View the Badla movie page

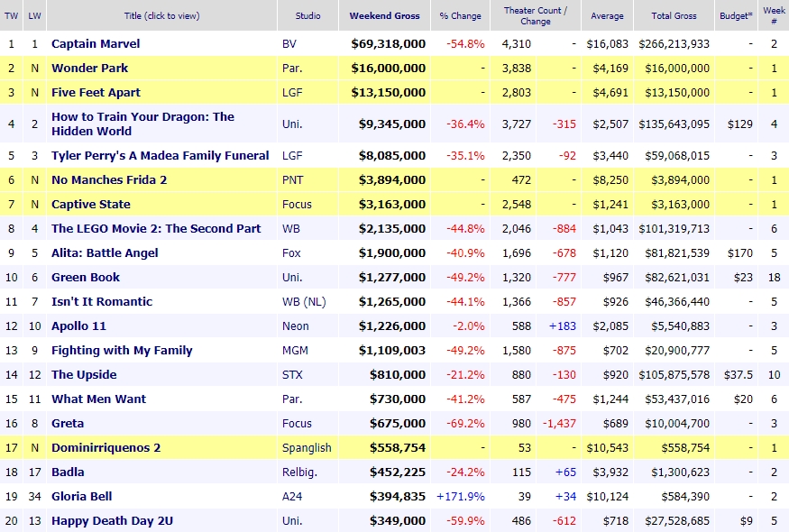click(68, 472)
